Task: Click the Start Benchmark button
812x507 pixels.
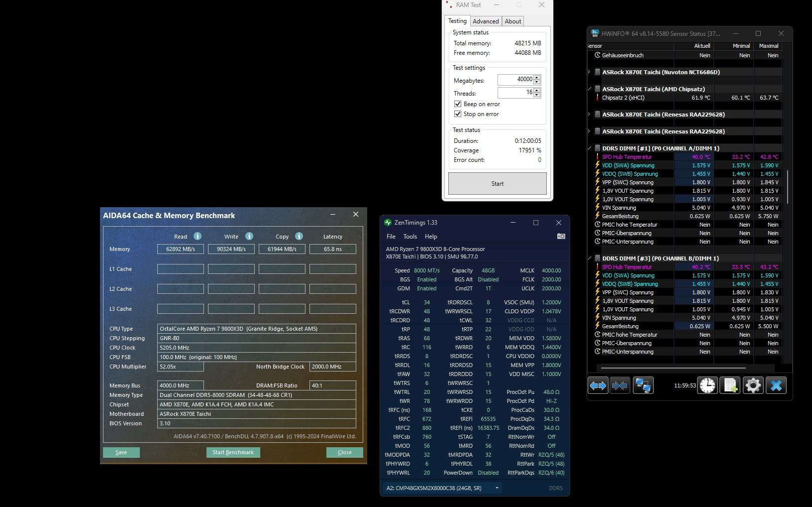Action: click(233, 452)
